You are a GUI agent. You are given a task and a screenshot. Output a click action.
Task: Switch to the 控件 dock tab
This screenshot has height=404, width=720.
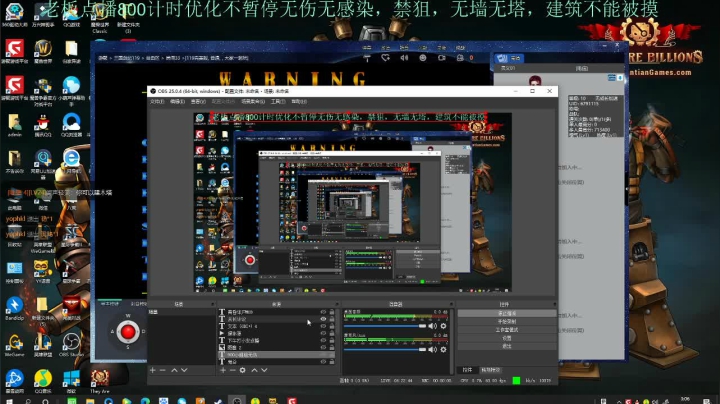467,370
